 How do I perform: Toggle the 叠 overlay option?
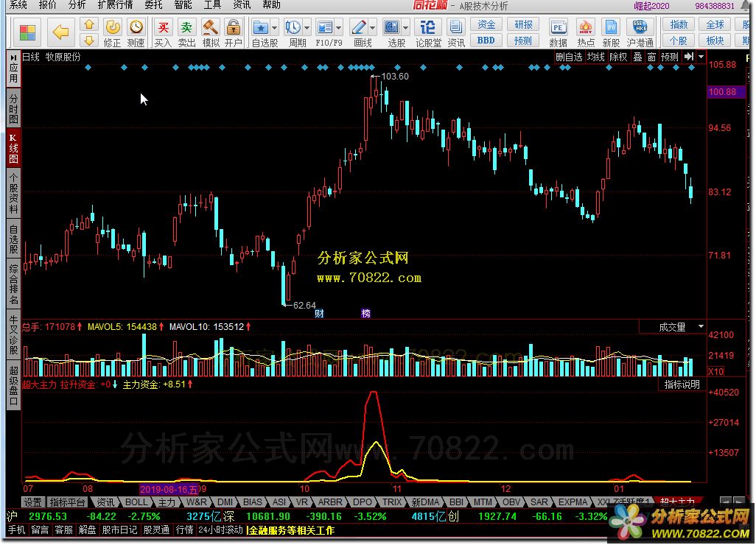pyautogui.click(x=638, y=57)
